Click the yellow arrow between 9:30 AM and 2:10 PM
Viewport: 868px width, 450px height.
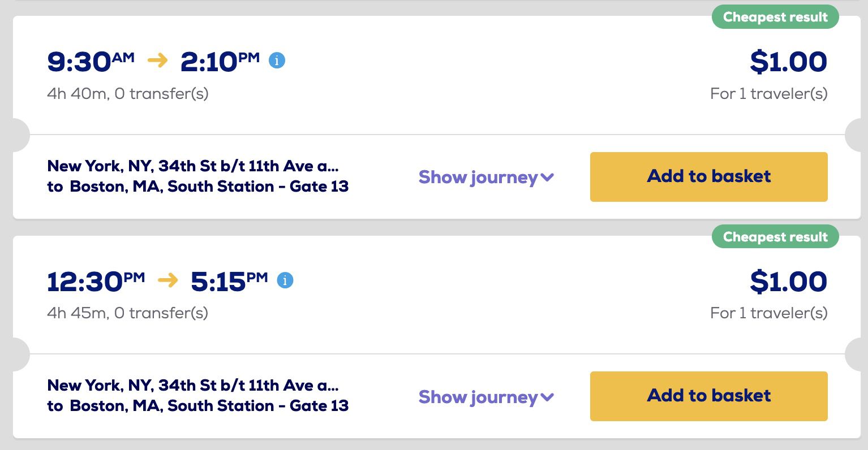click(157, 60)
